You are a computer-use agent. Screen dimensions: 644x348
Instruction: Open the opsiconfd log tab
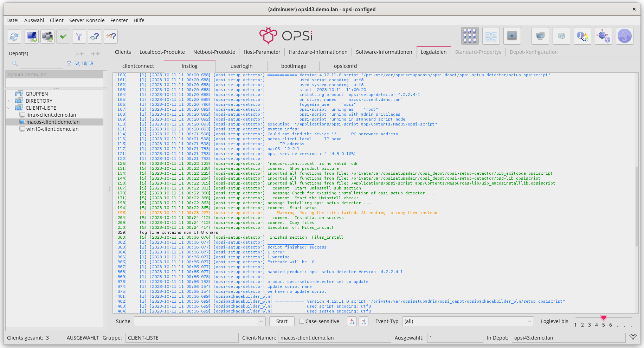click(x=345, y=66)
